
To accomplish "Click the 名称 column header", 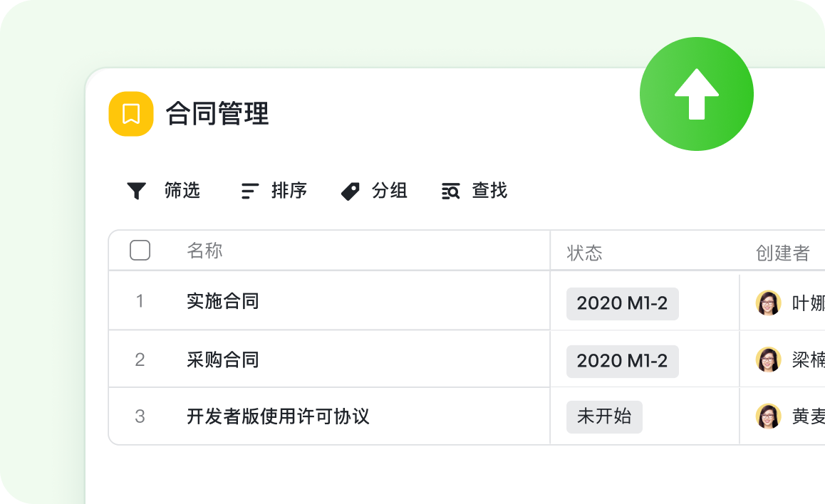I will click(204, 251).
